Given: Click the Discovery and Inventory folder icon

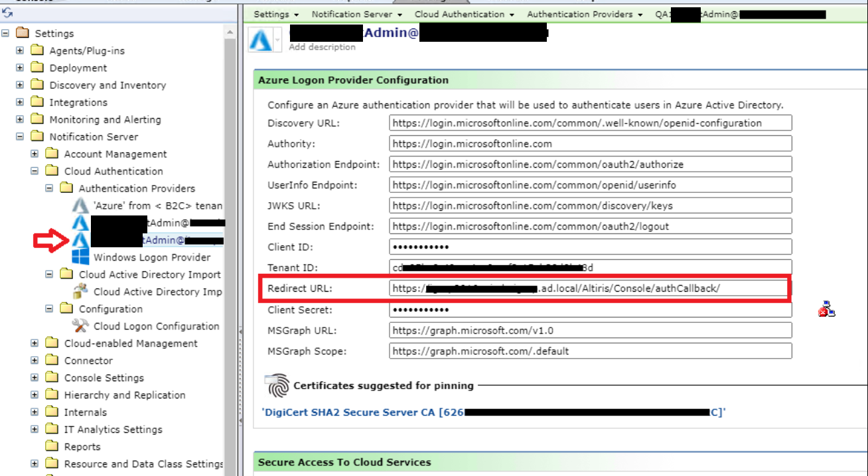Looking at the screenshot, I should pos(37,85).
